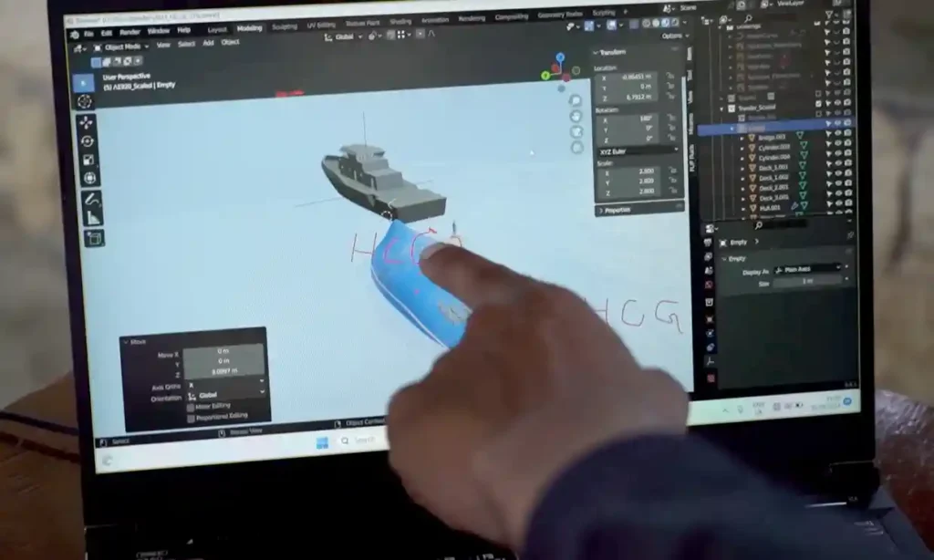Image resolution: width=934 pixels, height=560 pixels.
Task: Toggle X-ray display
Action: [x=634, y=24]
